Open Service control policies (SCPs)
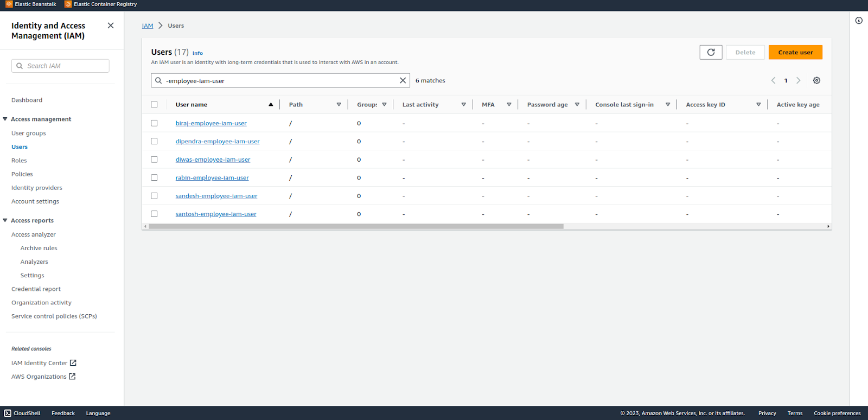This screenshot has height=420, width=868. tap(54, 316)
